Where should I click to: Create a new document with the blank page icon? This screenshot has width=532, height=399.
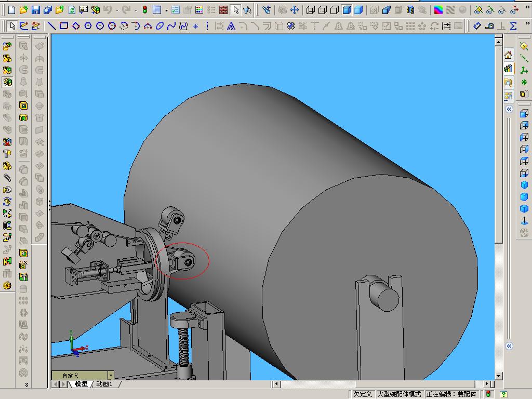point(11,10)
